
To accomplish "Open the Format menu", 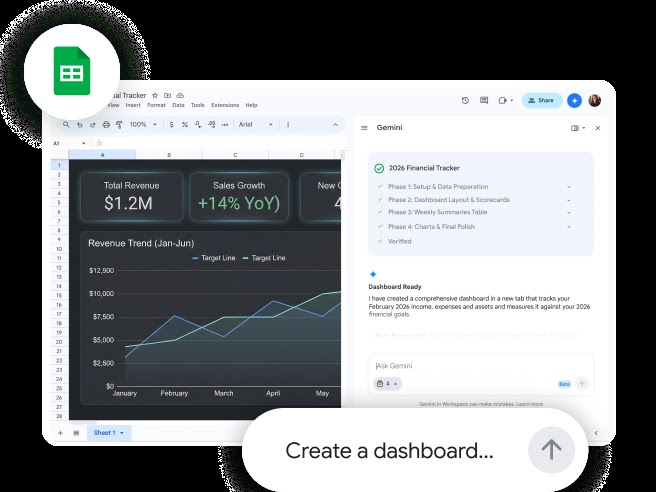I will point(156,105).
